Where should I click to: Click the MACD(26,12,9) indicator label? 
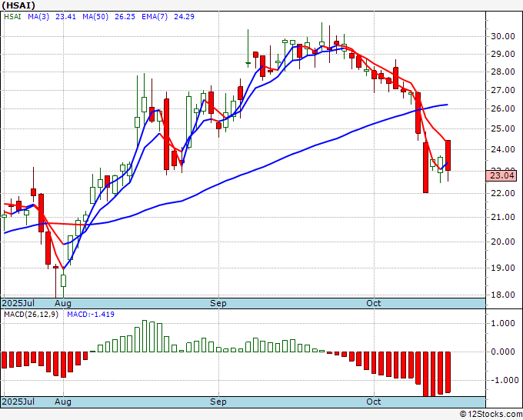point(31,315)
